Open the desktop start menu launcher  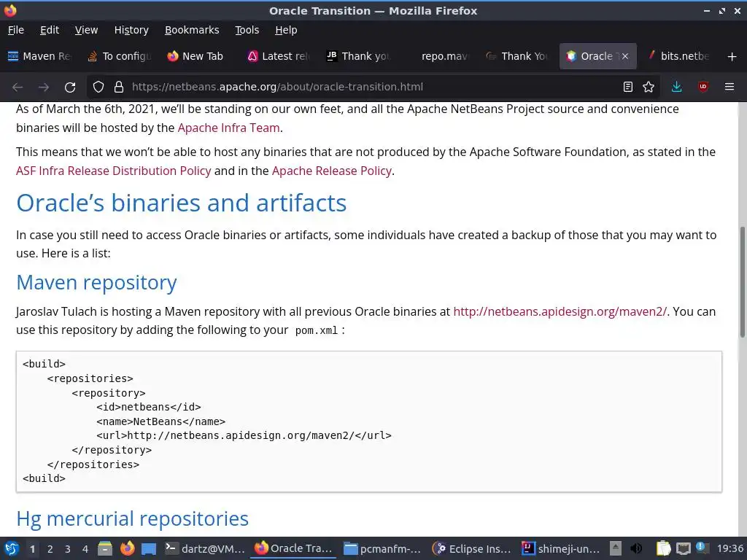click(12, 548)
